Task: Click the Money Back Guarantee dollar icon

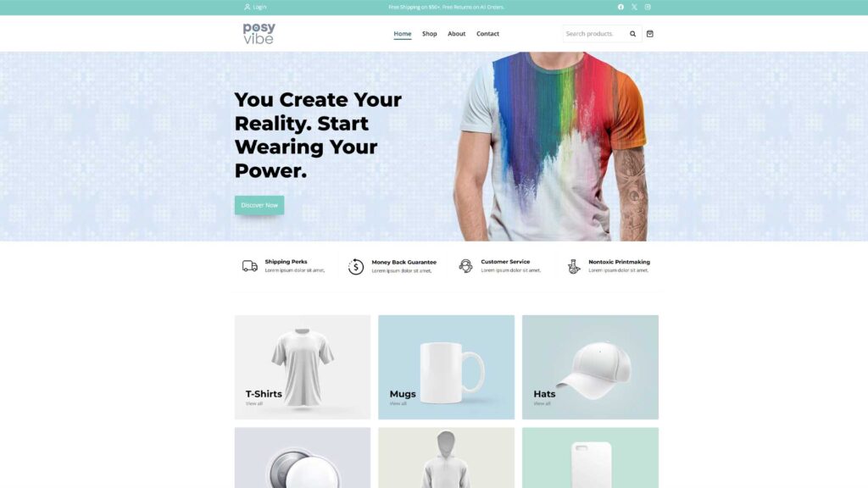Action: pos(356,267)
